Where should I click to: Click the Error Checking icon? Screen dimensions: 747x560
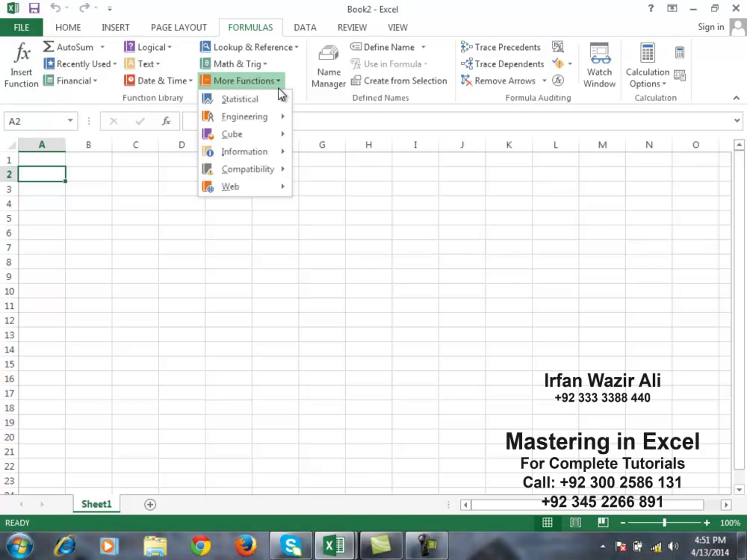558,63
